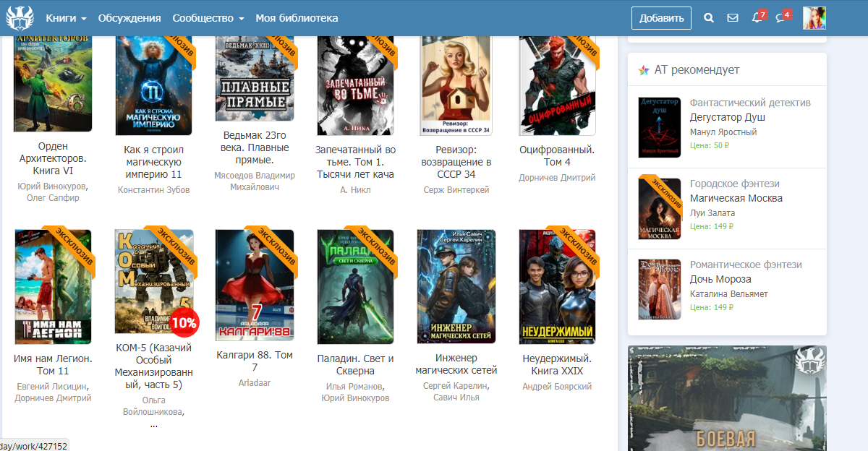Screen dimensions: 868x451
Task: Open author Arladaar
Action: (255, 383)
